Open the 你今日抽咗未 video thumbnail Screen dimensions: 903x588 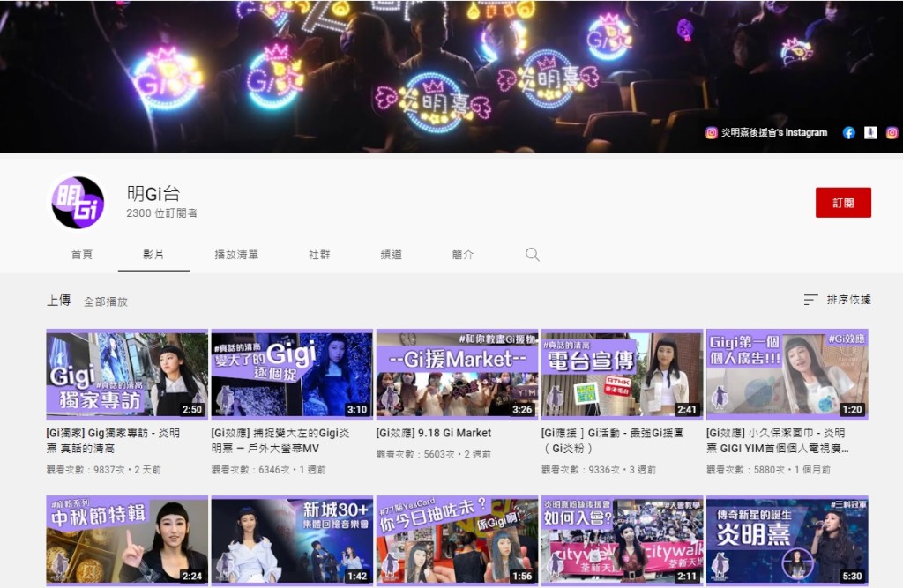pyautogui.click(x=458, y=540)
